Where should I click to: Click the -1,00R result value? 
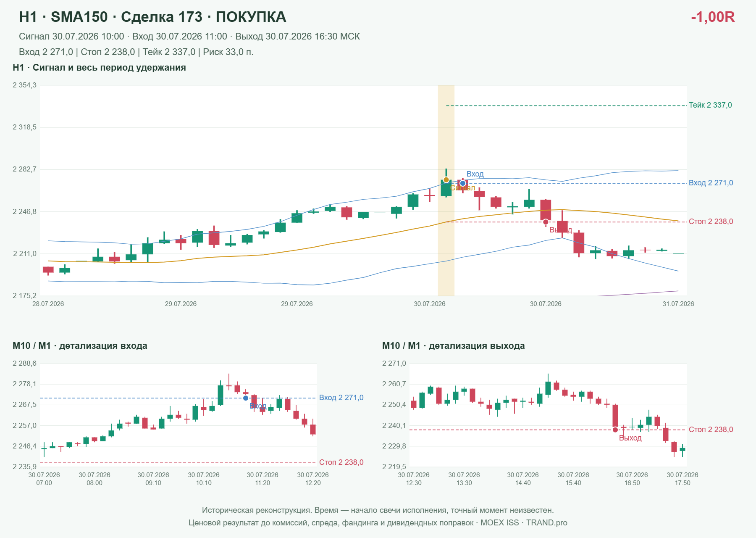click(x=713, y=17)
